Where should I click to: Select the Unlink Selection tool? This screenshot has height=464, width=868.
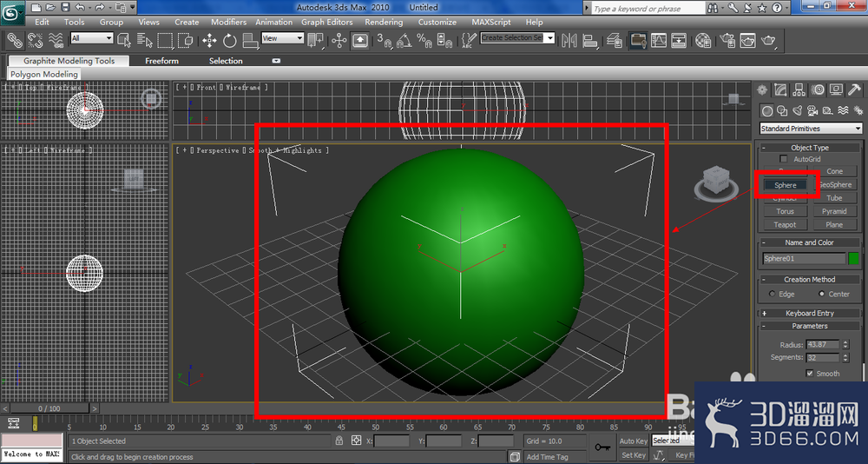coord(35,40)
